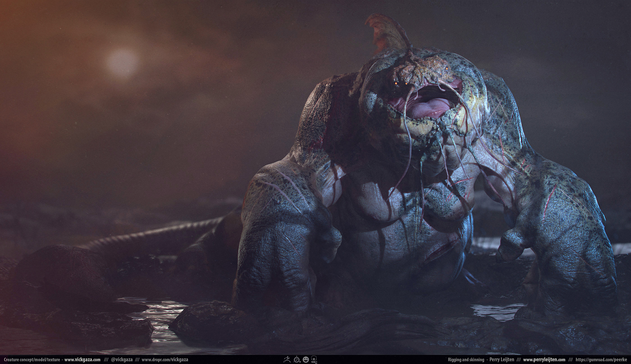This screenshot has width=631, height=364.
Task: Click the 'Creature concept/model/texture' credit text
Action: pos(32,360)
